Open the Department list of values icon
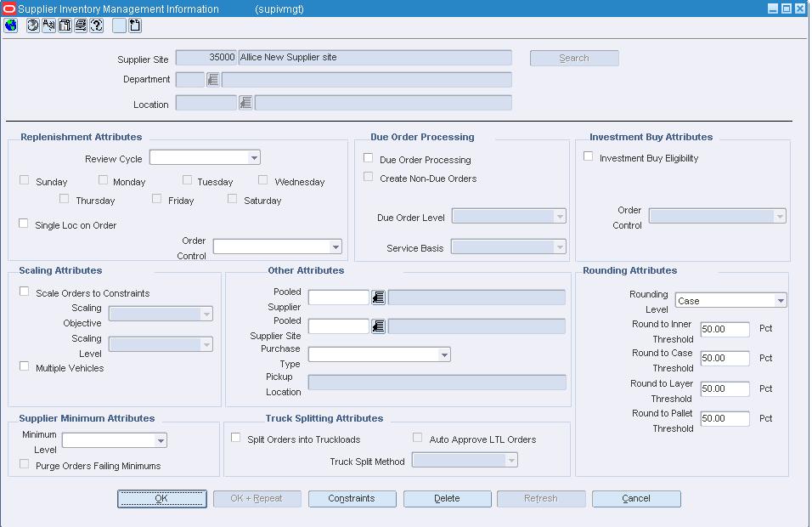 (x=213, y=80)
